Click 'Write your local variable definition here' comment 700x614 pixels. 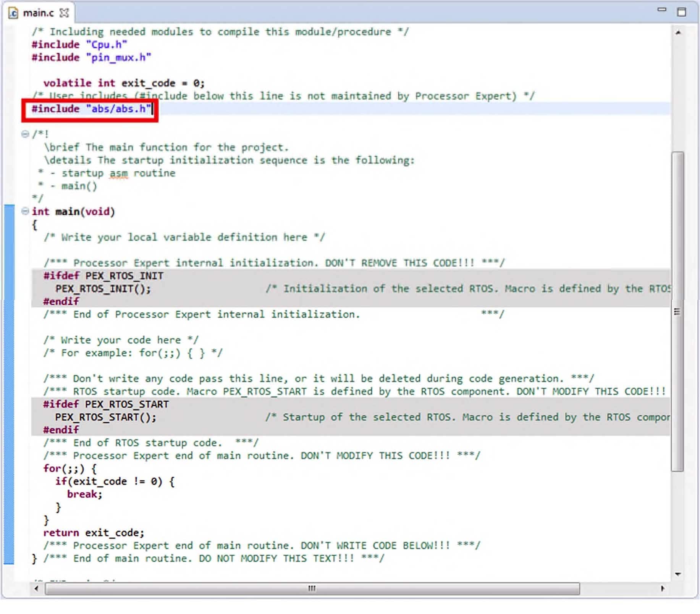(x=184, y=237)
